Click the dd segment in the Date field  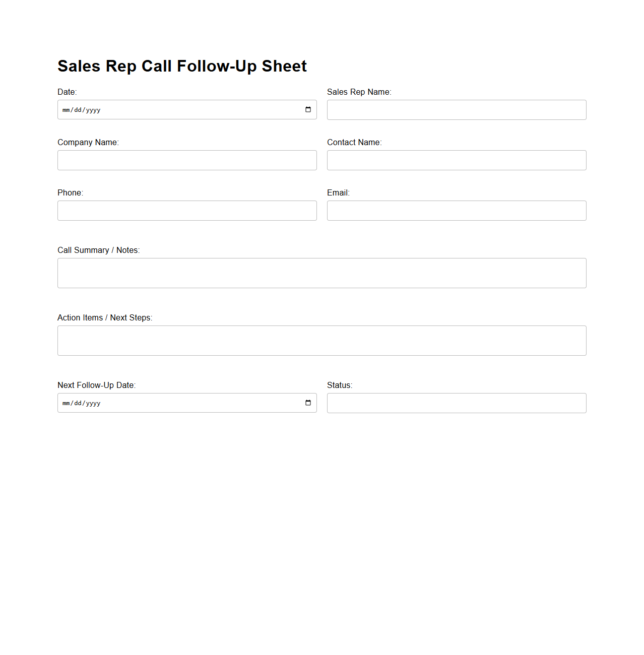[78, 110]
